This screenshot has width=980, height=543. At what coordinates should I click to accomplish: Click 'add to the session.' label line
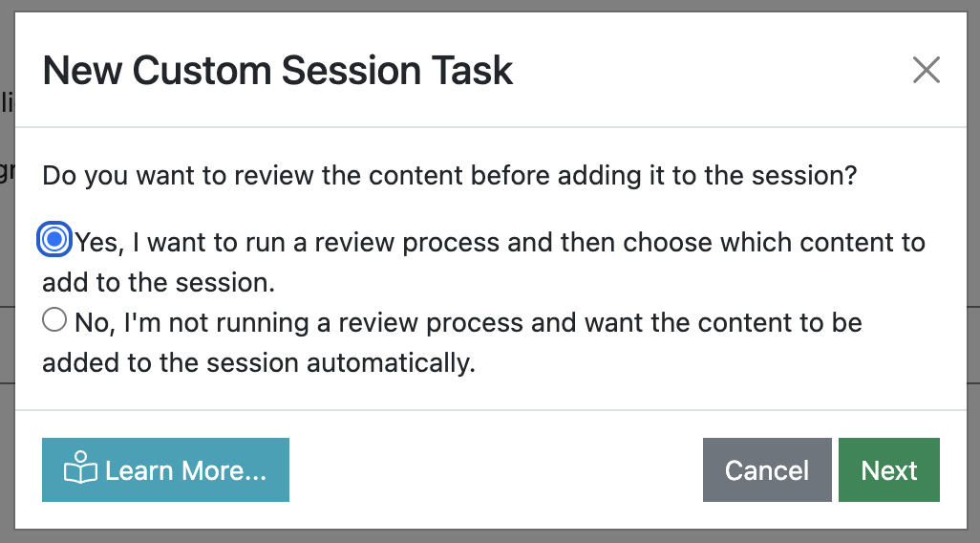tap(159, 283)
